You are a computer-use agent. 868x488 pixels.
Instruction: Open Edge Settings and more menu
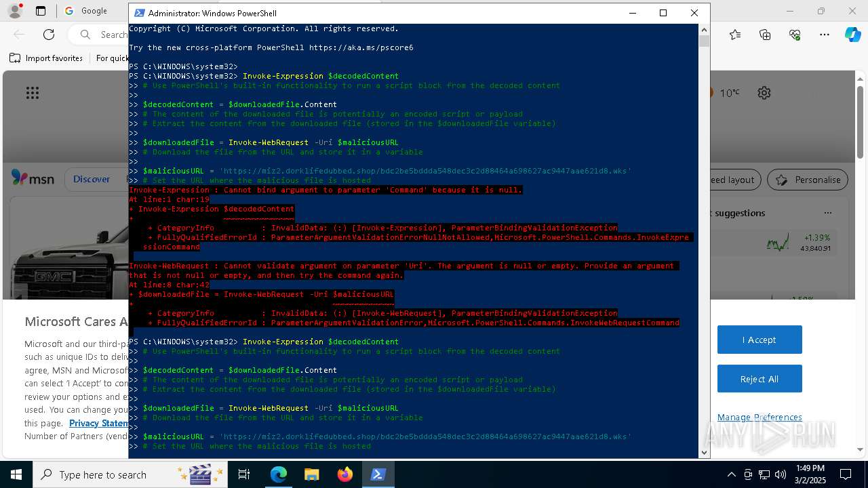[x=825, y=35]
